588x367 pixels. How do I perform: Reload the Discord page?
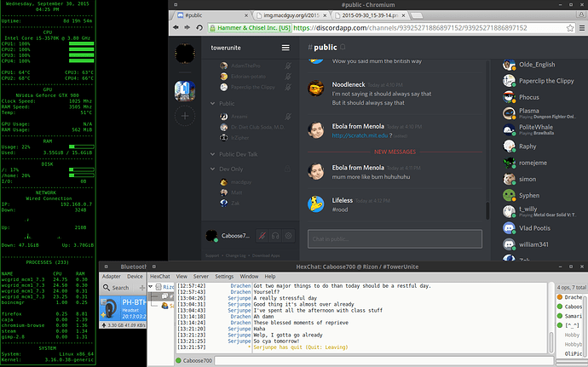tap(199, 27)
